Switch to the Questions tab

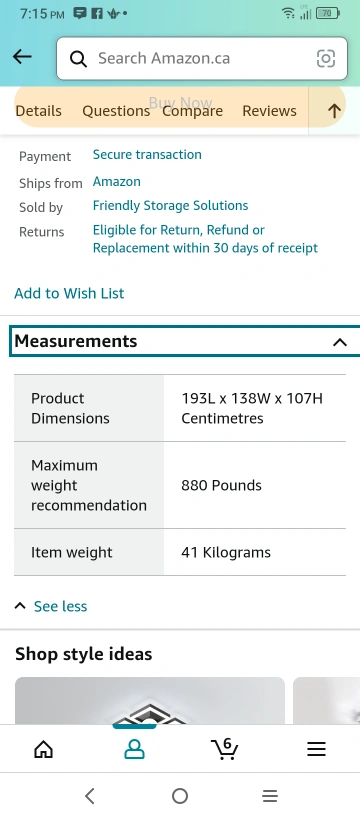click(116, 111)
